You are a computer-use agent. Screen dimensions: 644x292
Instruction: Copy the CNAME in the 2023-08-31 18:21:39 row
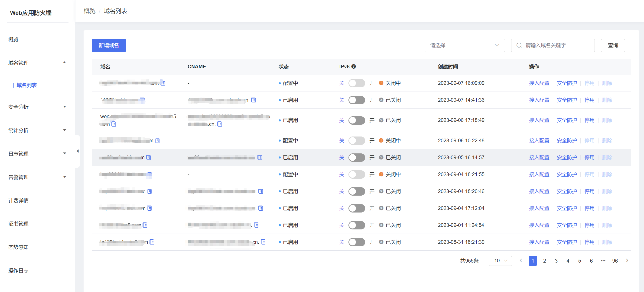click(x=263, y=242)
